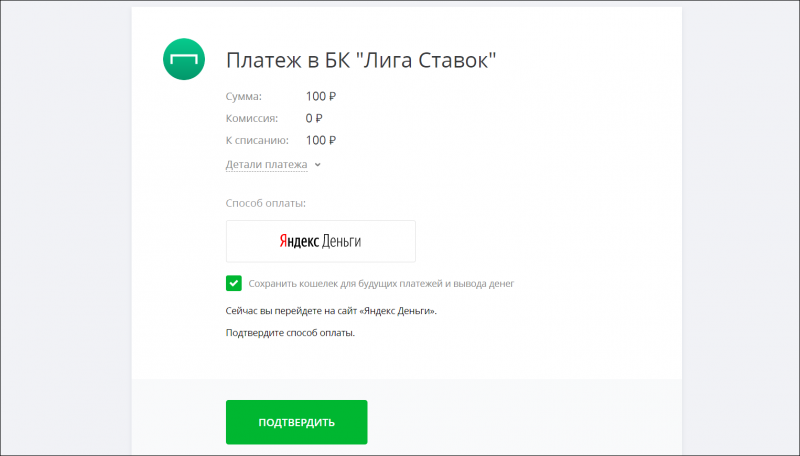This screenshot has height=456, width=800.
Task: Expand the Детали платежа chevron arrow
Action: 317,165
